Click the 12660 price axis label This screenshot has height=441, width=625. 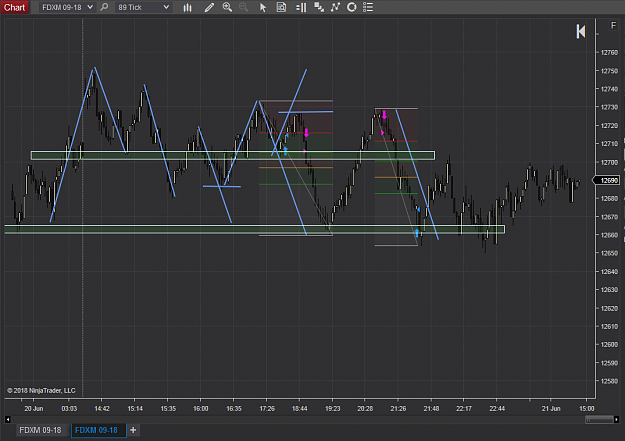609,235
